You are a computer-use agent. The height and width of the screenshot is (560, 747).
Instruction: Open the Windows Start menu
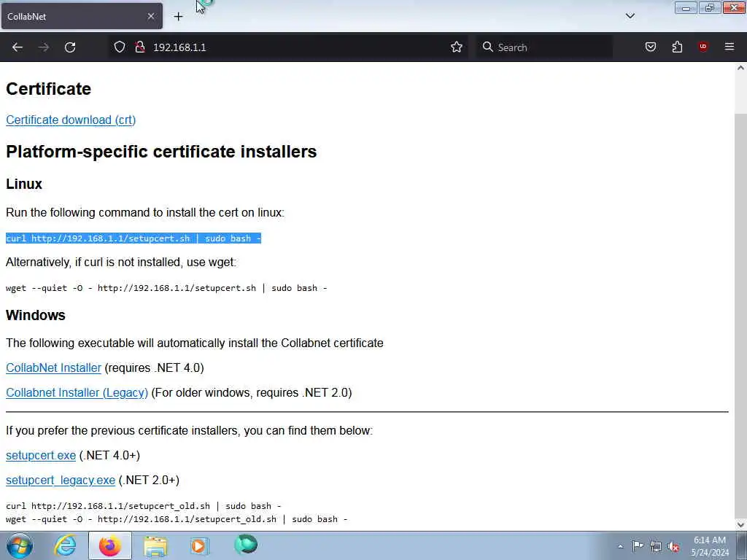tap(19, 545)
